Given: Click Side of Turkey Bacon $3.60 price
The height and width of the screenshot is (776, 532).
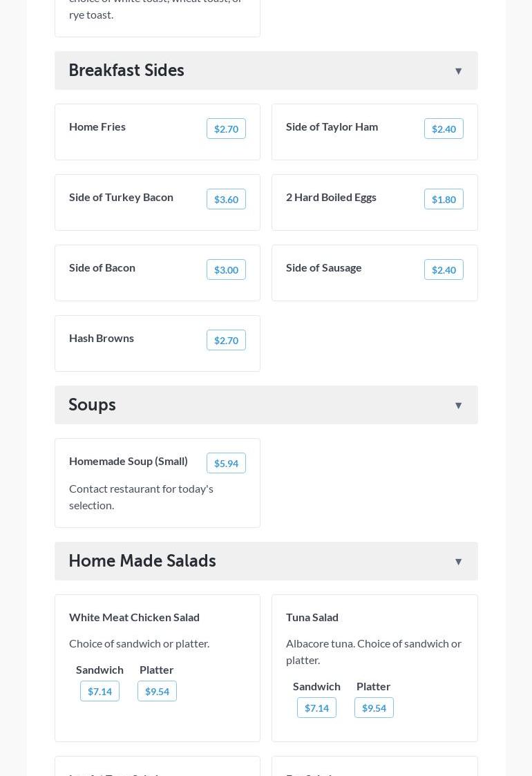Looking at the screenshot, I should pos(226,199).
